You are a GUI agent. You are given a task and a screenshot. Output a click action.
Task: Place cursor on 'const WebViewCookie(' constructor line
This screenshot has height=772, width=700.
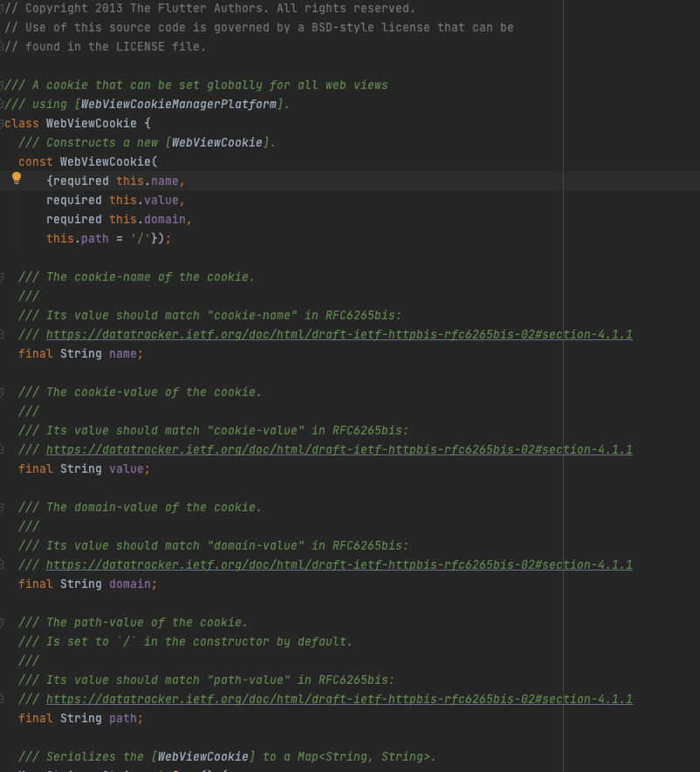click(x=87, y=162)
